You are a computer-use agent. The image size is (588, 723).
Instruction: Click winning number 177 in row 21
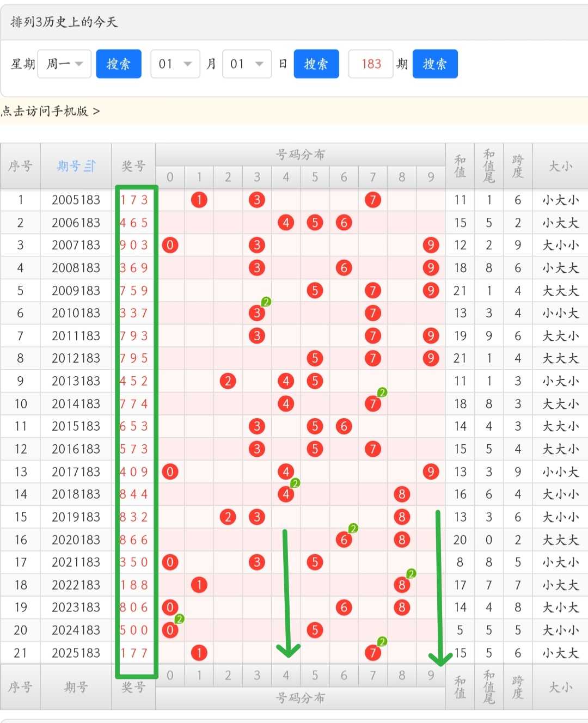tap(134, 653)
